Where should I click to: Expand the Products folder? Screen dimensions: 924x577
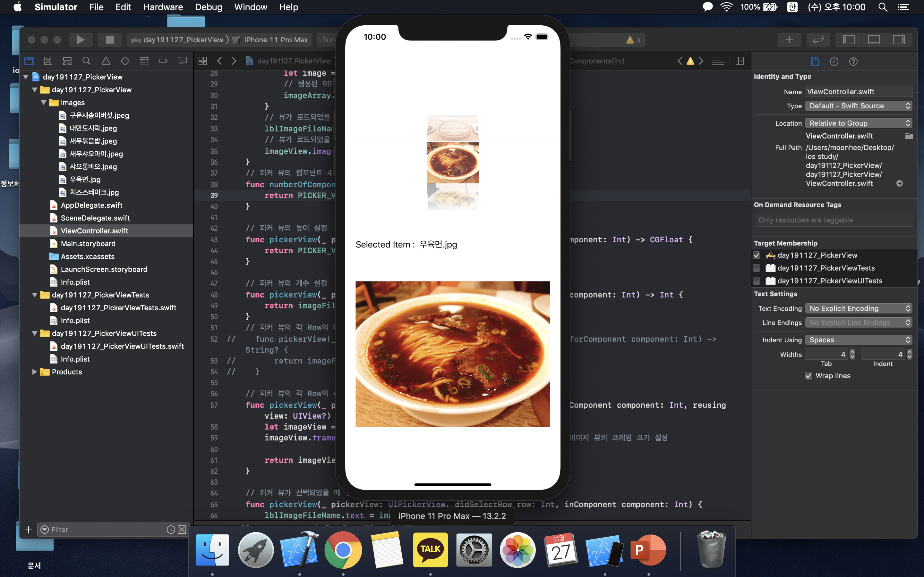34,372
